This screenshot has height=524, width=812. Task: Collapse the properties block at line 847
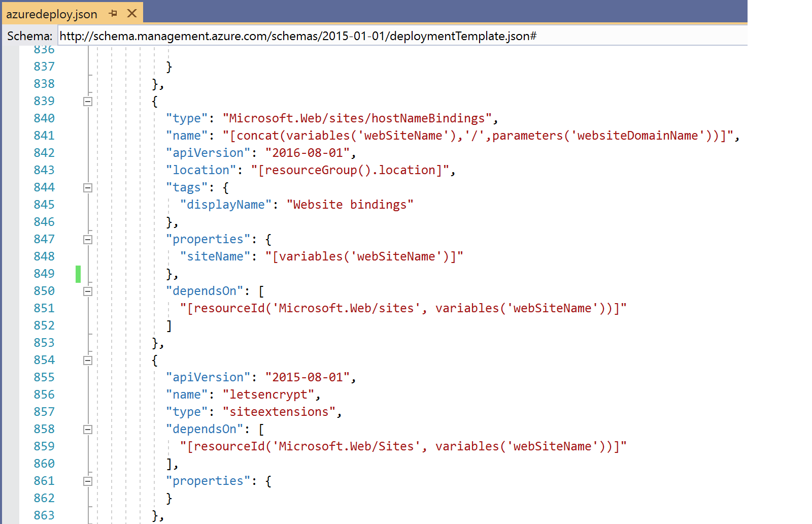tap(88, 240)
